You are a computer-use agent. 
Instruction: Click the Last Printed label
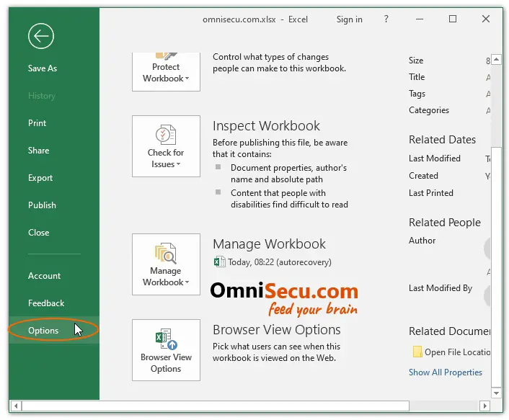click(430, 193)
